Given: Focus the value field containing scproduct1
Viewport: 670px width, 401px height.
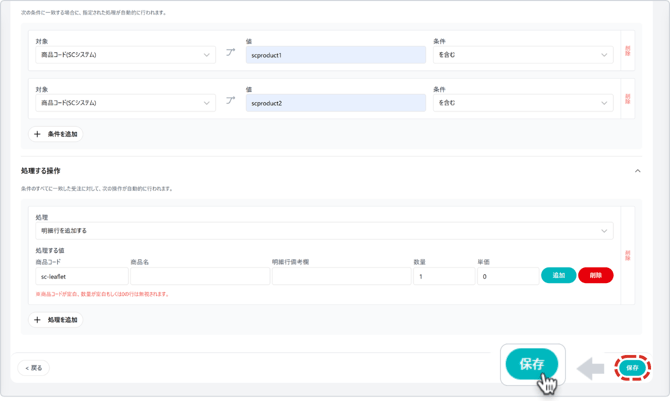Looking at the screenshot, I should click(335, 55).
